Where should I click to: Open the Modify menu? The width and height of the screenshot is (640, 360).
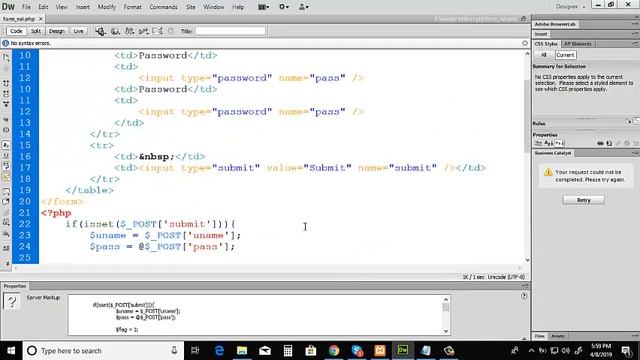pos(107,7)
